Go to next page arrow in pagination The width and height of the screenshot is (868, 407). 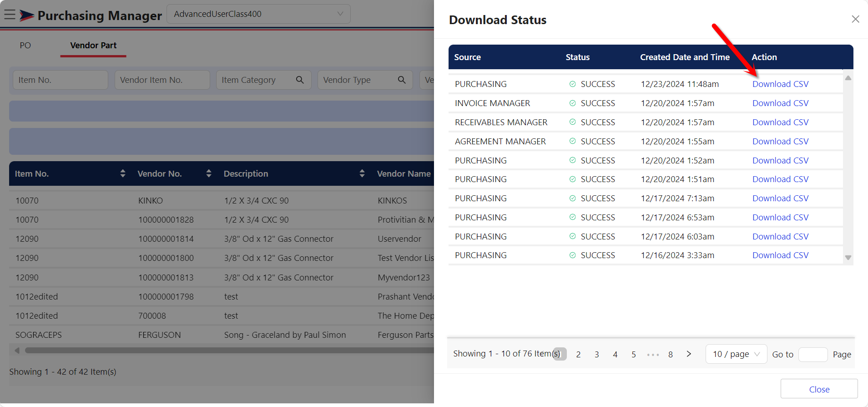pyautogui.click(x=689, y=354)
